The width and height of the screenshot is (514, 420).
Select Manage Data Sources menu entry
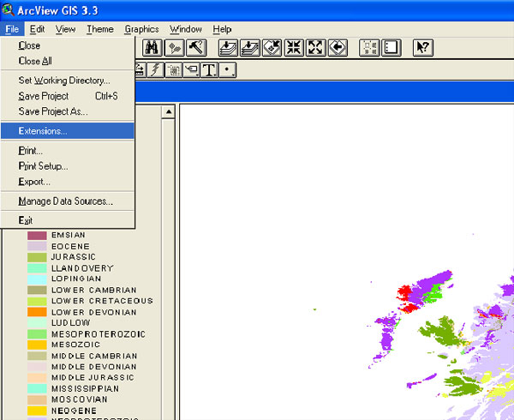68,201
